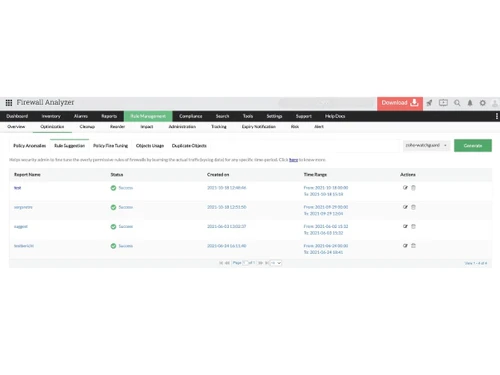500x375 pixels.
Task: Edit the second report row created 2021-10-18
Action: (x=405, y=207)
